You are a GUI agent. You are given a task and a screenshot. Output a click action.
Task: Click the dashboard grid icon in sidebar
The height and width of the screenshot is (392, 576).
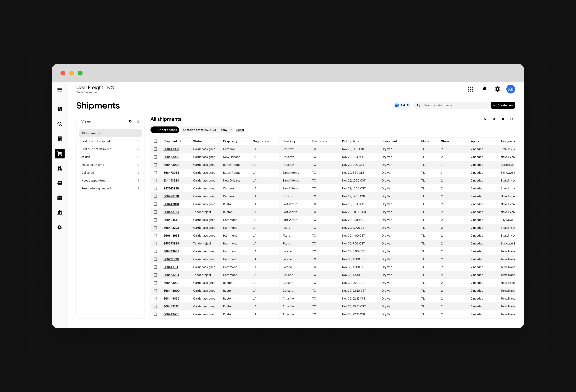(60, 109)
